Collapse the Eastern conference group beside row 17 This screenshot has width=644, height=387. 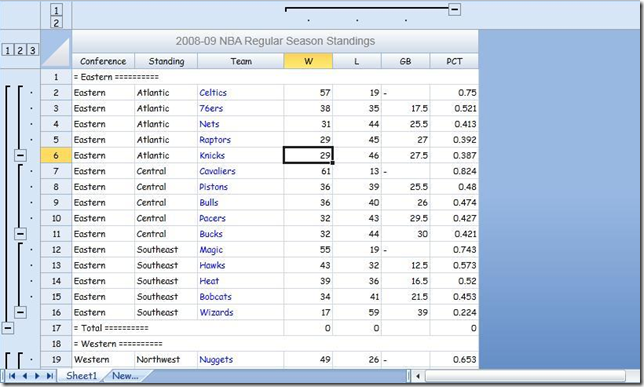tap(8, 328)
